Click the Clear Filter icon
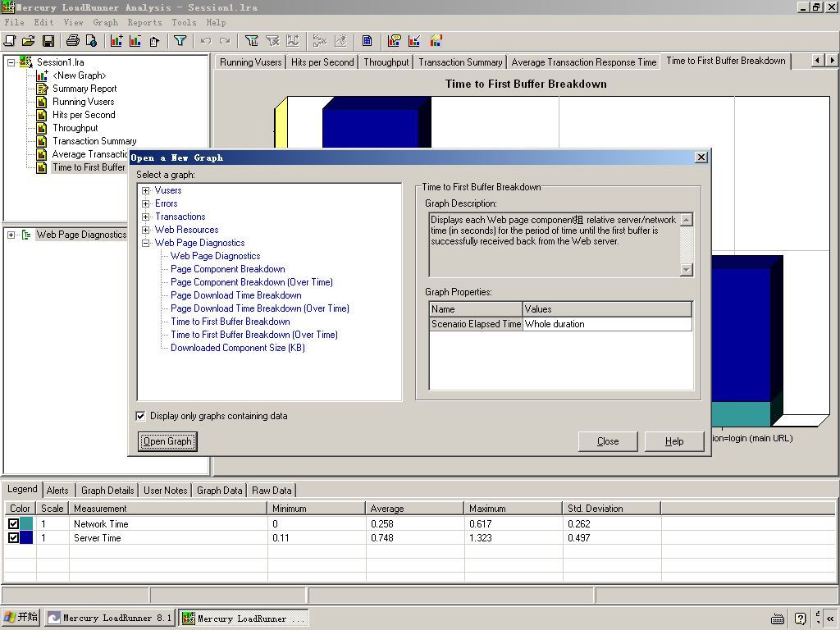The width and height of the screenshot is (840, 630). pos(272,41)
